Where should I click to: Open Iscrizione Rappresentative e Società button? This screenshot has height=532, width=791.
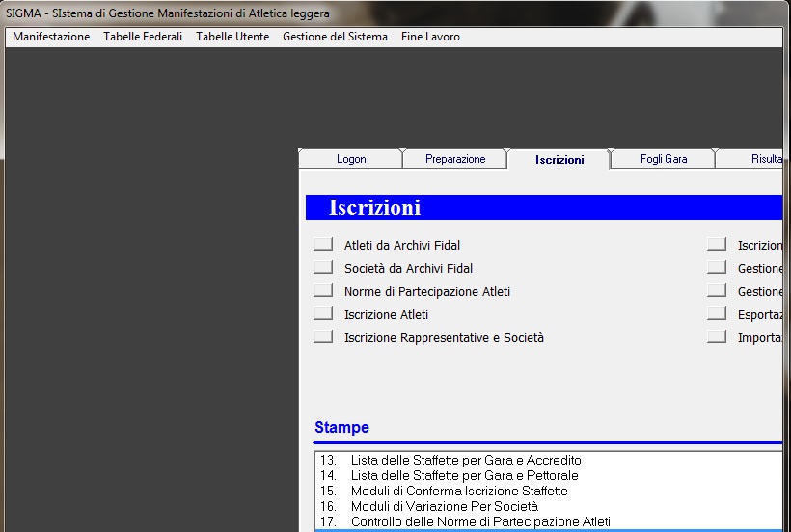323,337
